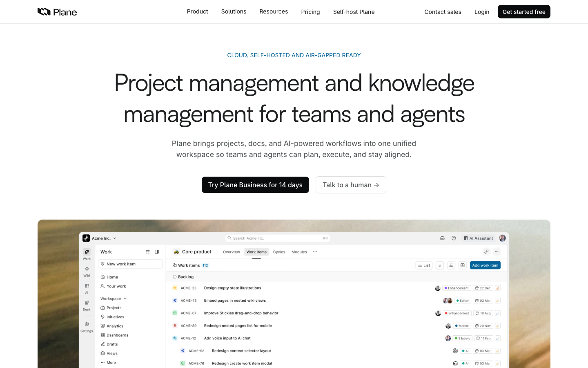The width and height of the screenshot is (588, 368).
Task: Open the display properties sliders icon near List
Action: click(x=451, y=265)
